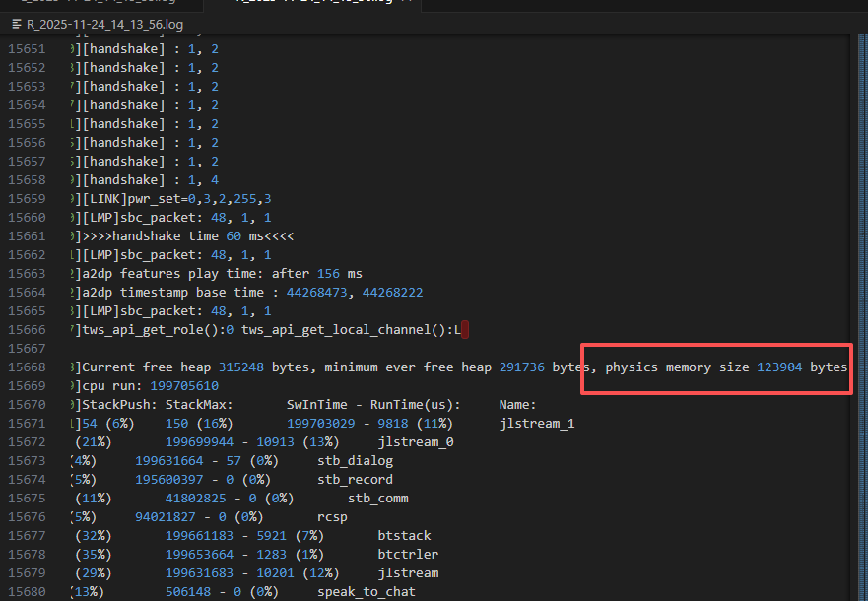Select line number 15680 in the gutter
Viewport: 868px width, 601px height.
point(27,592)
